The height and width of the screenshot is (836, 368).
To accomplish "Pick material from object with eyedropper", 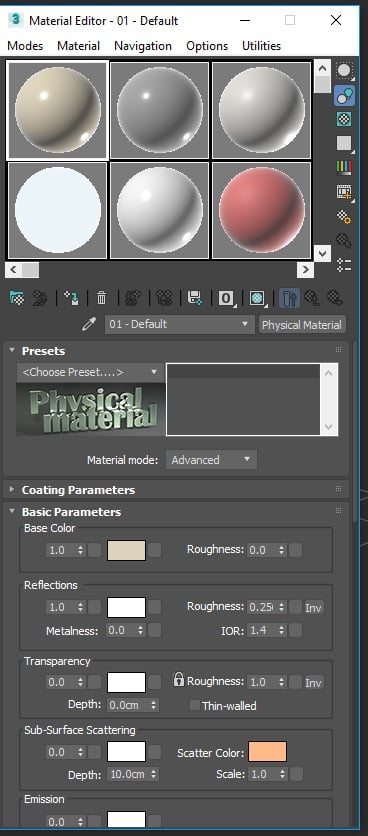I will [x=89, y=324].
